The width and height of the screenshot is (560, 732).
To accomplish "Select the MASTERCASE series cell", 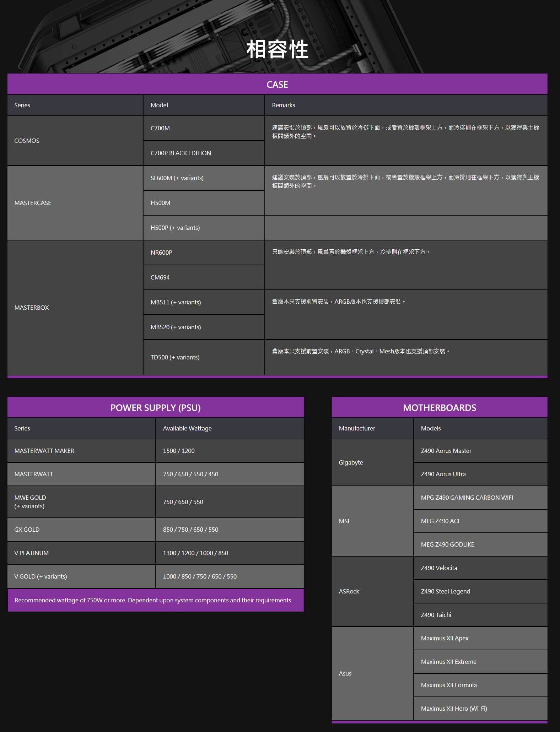I will click(x=75, y=203).
